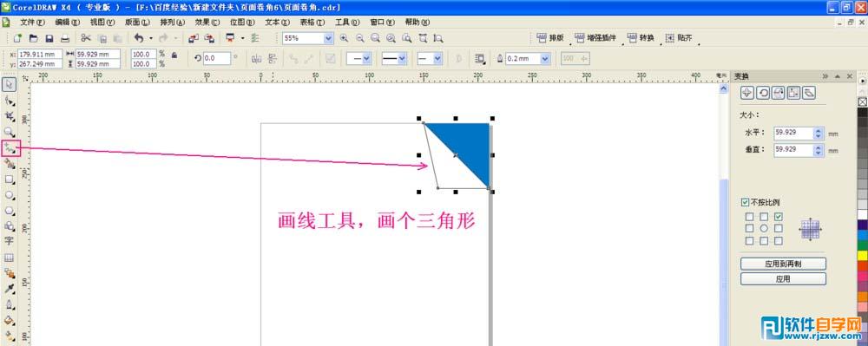Click the Zoom In magnifier icon

pos(344,38)
